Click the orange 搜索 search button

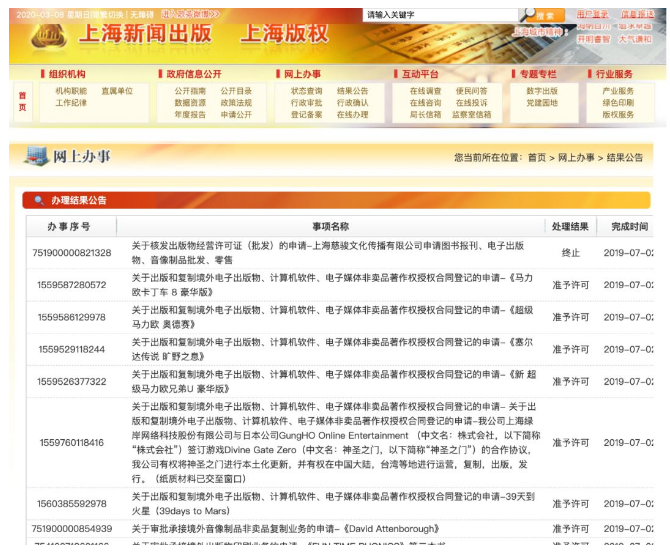coord(545,16)
